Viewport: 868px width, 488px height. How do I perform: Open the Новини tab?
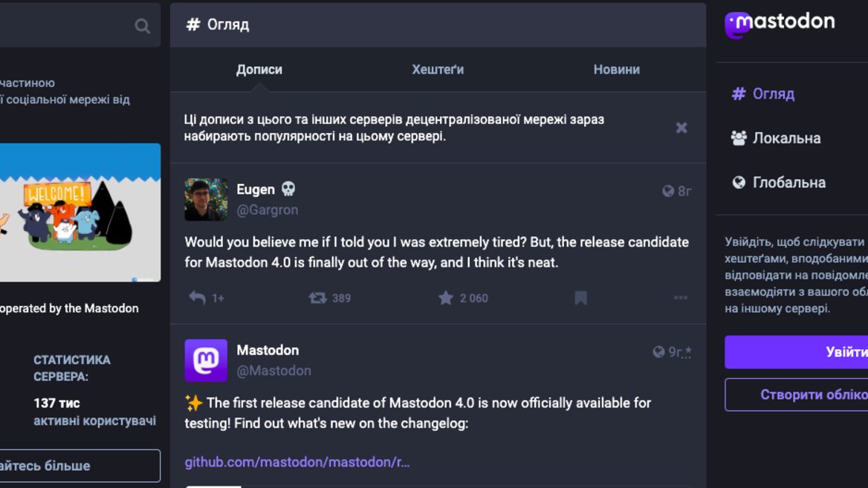coord(617,70)
